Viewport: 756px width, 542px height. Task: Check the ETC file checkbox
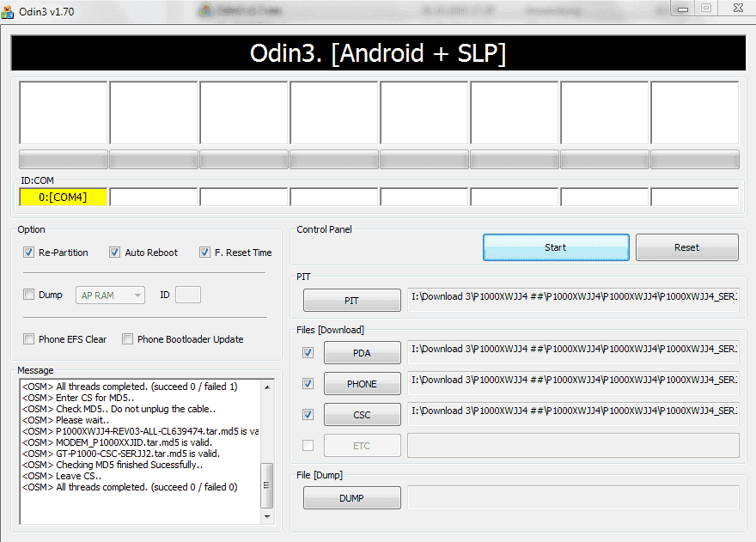click(308, 446)
